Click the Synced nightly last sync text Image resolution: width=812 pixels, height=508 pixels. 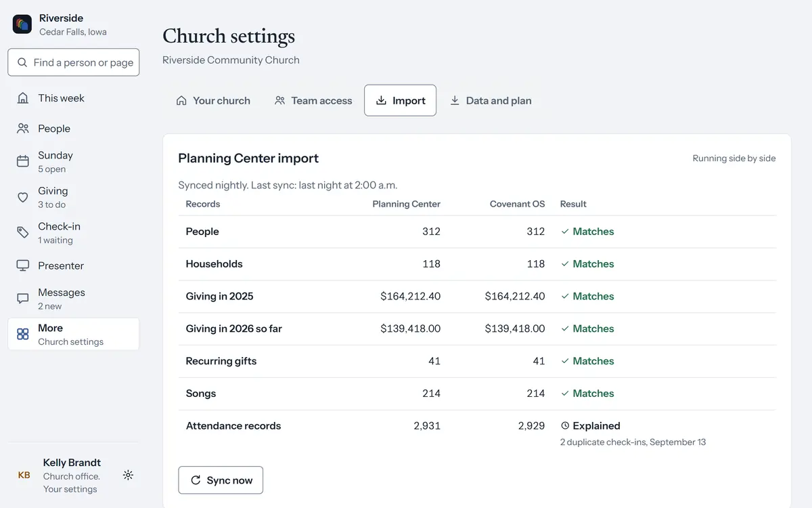click(288, 185)
